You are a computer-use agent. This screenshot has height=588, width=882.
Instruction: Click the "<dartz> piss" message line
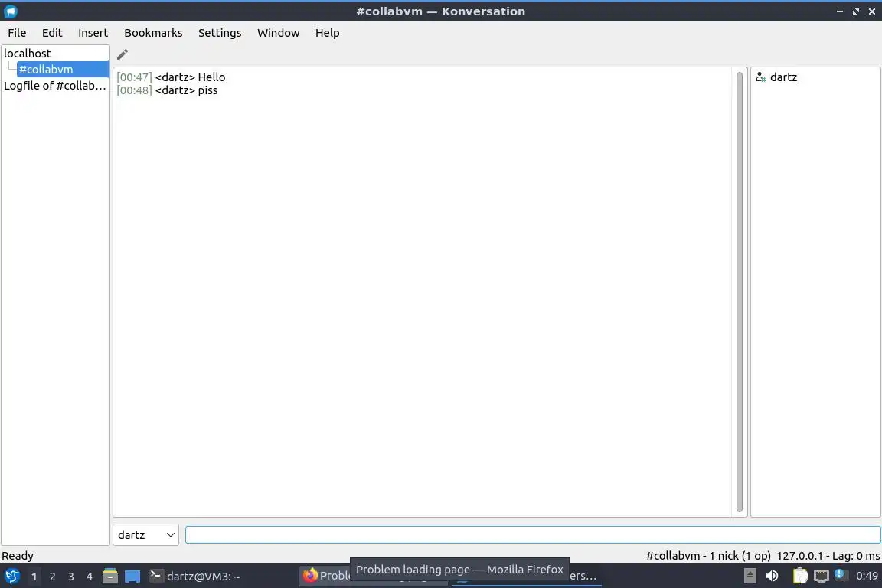click(186, 90)
